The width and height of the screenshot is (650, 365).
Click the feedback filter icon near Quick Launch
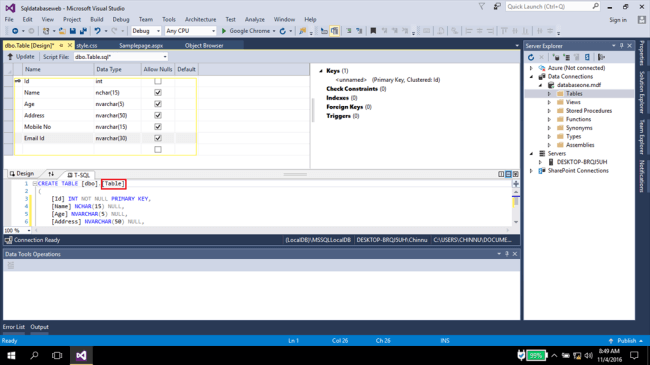482,7
